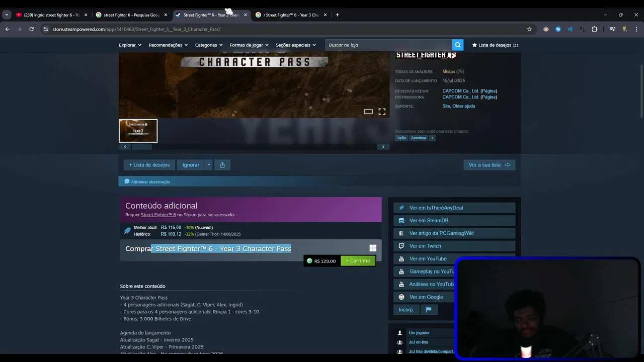
Task: Click the PCGamingWiki book icon
Action: tap(401, 233)
